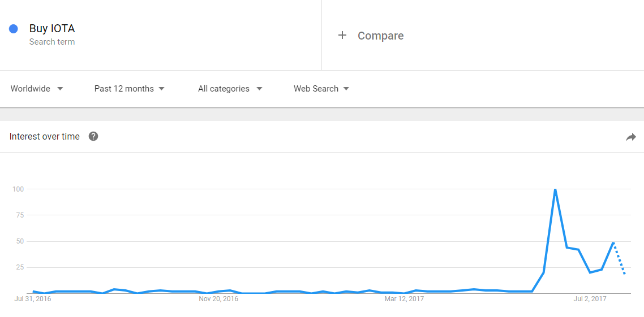644x317 pixels.
Task: Click the Mar 12, 2017 axis label
Action: point(404,299)
